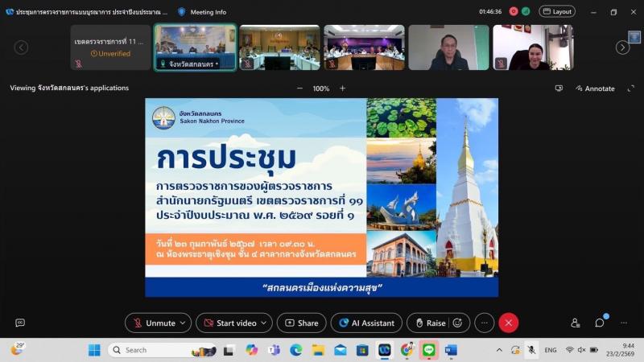Image resolution: width=644 pixels, height=362 pixels.
Task: Click the taskbar Search box
Action: 163,350
